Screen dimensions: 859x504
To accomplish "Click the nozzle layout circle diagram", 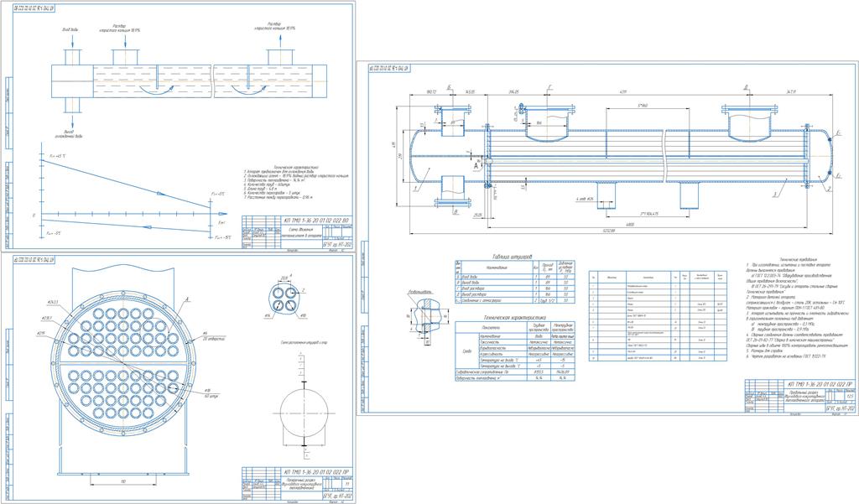I will pos(304,413).
